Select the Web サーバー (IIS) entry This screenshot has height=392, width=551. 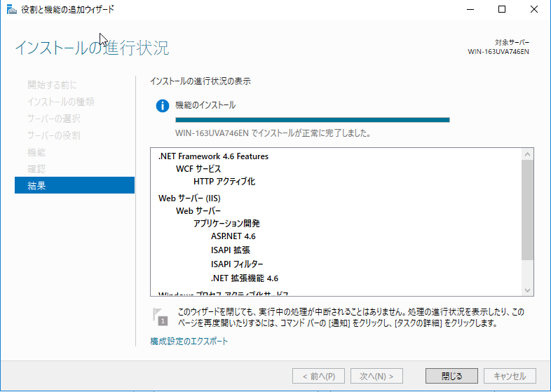[x=189, y=198]
